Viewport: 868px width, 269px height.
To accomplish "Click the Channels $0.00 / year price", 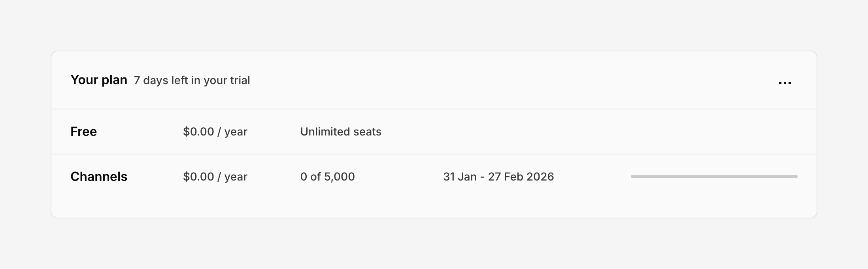I will tap(215, 177).
